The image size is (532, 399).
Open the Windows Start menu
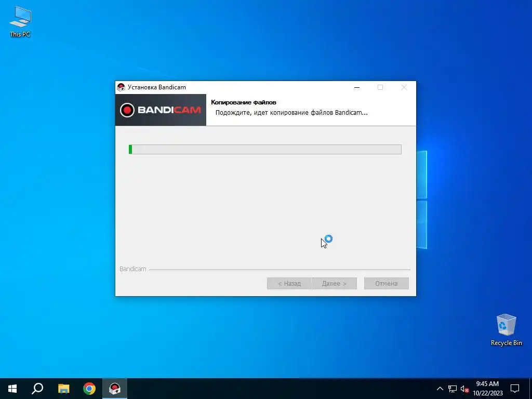coord(12,389)
